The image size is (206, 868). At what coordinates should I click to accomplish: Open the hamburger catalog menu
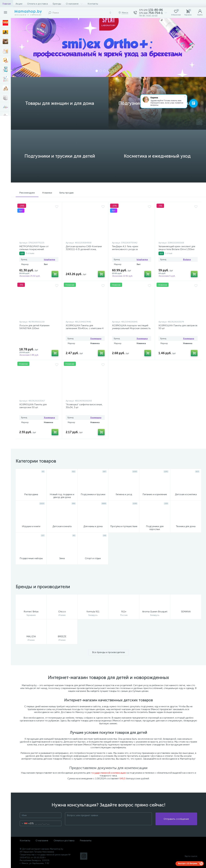point(5,13)
